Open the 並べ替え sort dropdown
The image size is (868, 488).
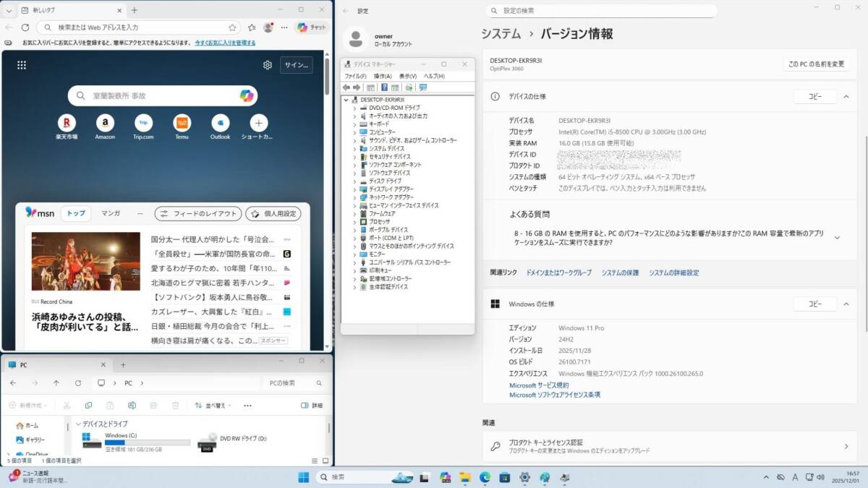215,406
